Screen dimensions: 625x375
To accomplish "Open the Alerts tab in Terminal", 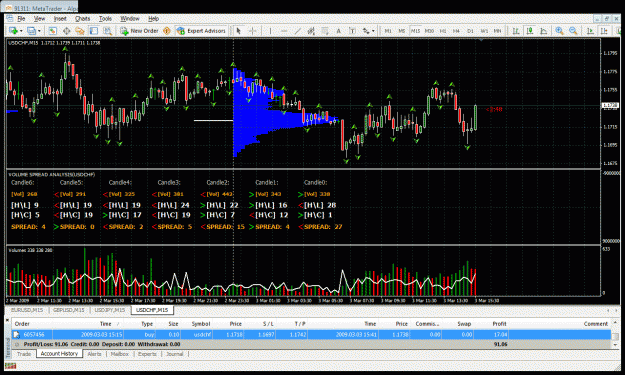I will [x=94, y=354].
